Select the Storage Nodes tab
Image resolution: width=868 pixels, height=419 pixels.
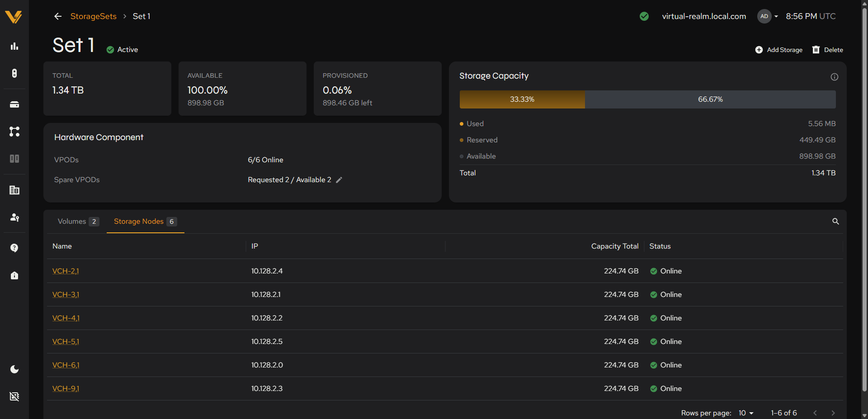click(145, 221)
